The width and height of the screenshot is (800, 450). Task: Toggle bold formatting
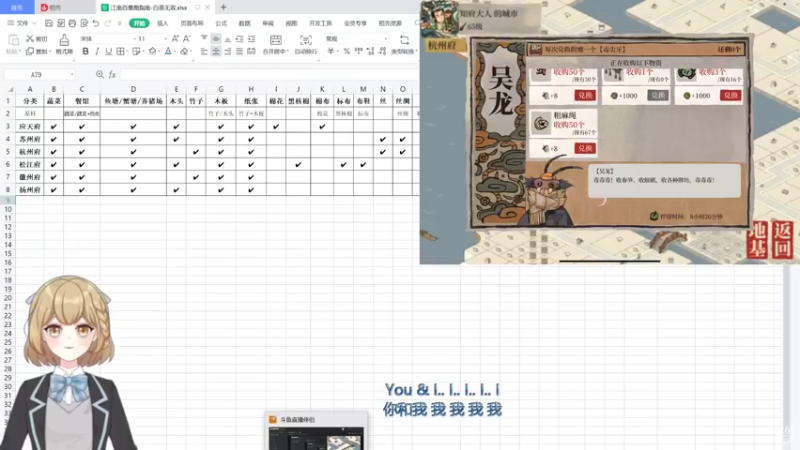pyautogui.click(x=85, y=52)
